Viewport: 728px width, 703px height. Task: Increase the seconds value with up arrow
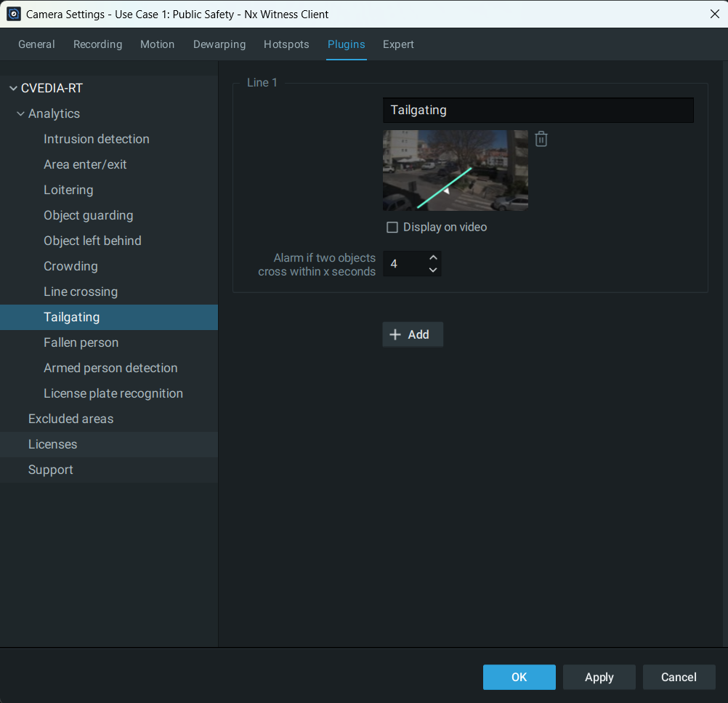pyautogui.click(x=433, y=257)
